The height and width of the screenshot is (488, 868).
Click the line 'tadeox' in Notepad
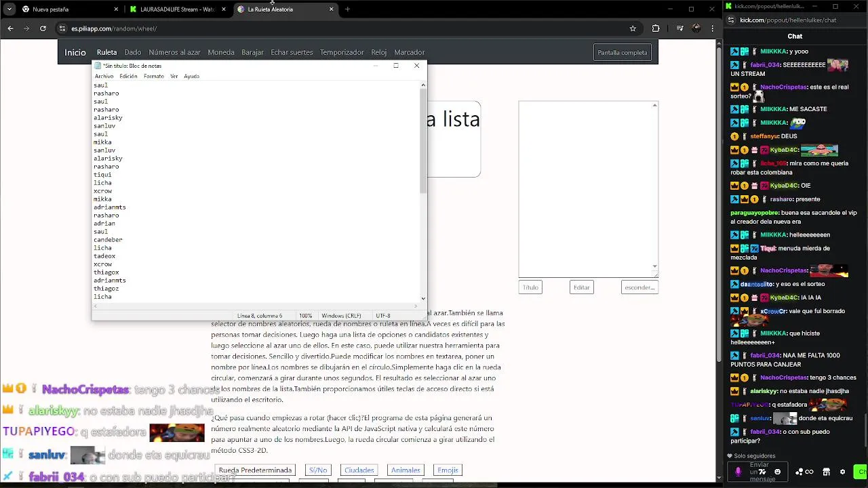104,256
